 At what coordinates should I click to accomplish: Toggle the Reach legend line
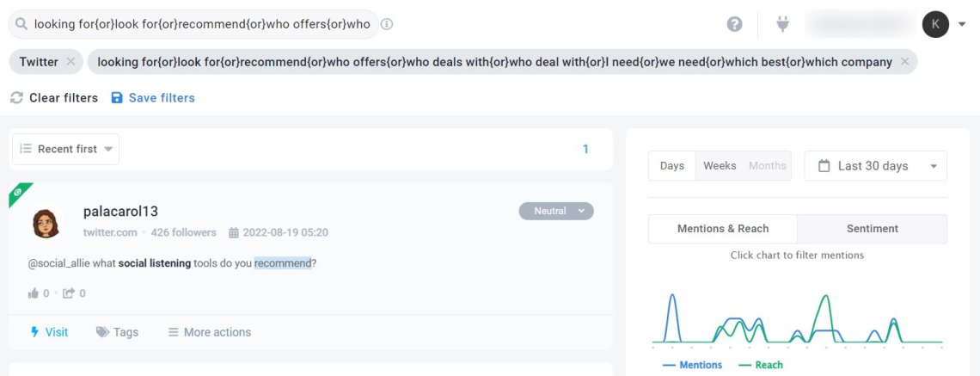[760, 365]
